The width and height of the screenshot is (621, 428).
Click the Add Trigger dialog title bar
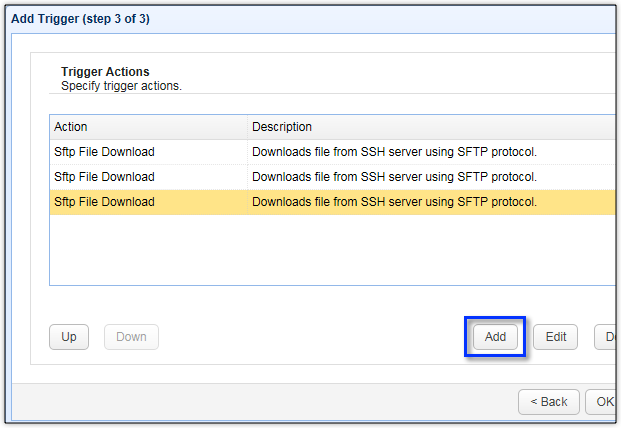[300, 18]
